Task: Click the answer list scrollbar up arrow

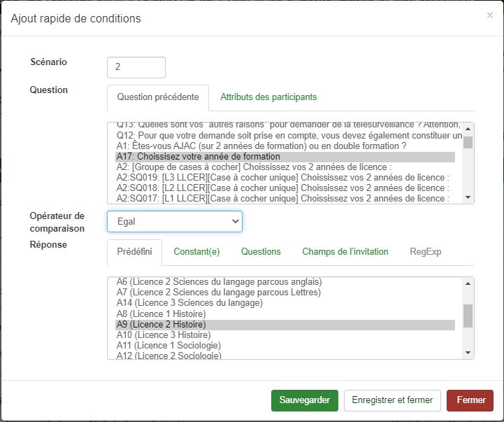Action: click(x=468, y=283)
